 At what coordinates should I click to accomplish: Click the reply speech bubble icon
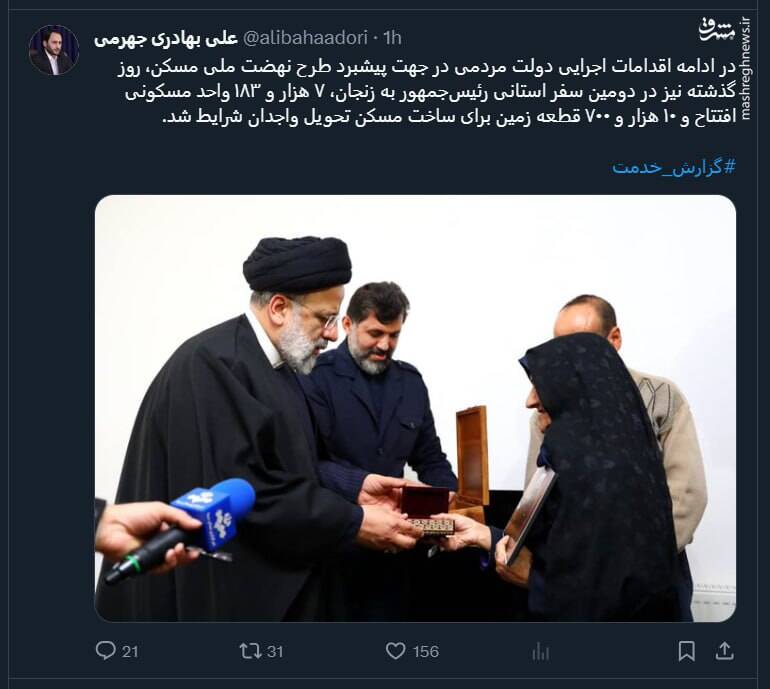pos(105,651)
